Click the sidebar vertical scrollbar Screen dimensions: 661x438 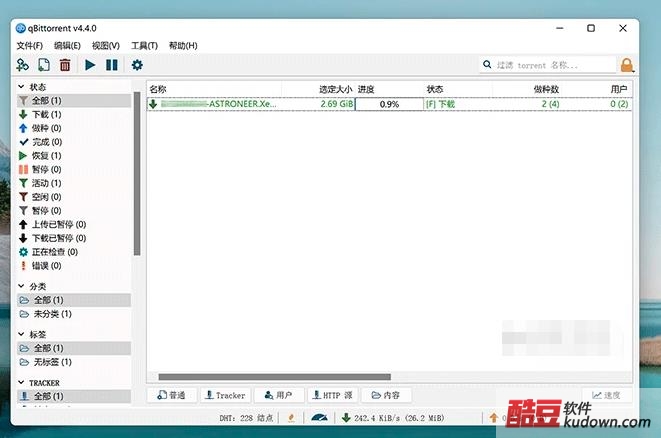point(137,173)
